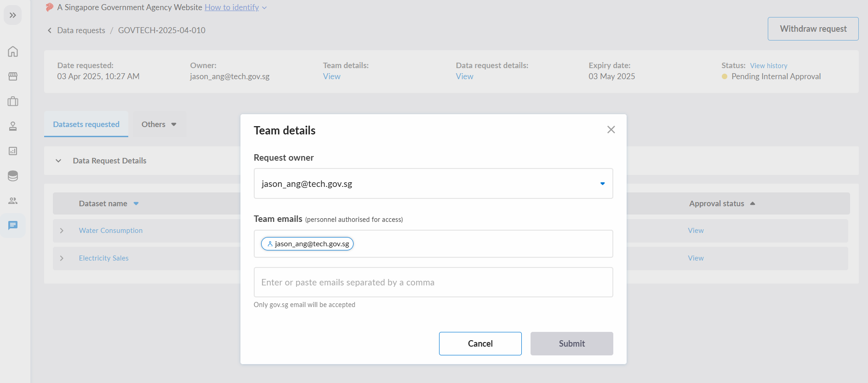Expand the Water Consumption row
The height and width of the screenshot is (383, 868).
click(62, 231)
